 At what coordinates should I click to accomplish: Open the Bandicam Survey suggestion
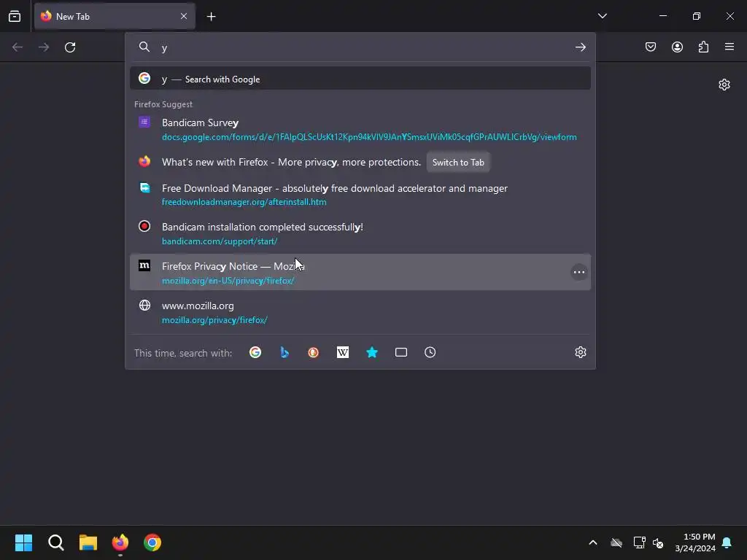360,129
